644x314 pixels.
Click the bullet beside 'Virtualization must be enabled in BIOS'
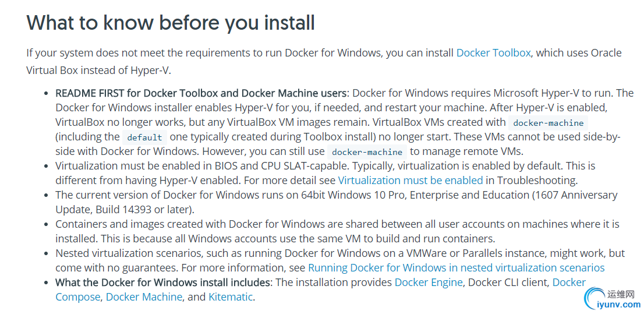47,167
